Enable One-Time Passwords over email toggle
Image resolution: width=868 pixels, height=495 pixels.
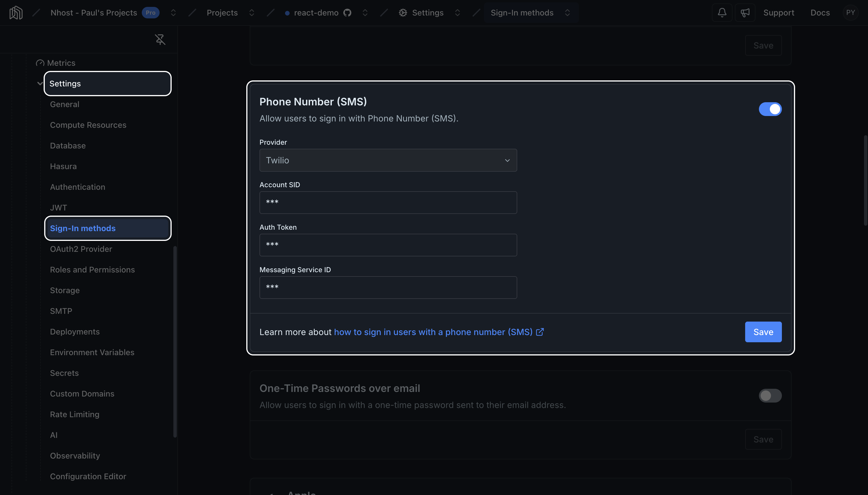click(770, 396)
